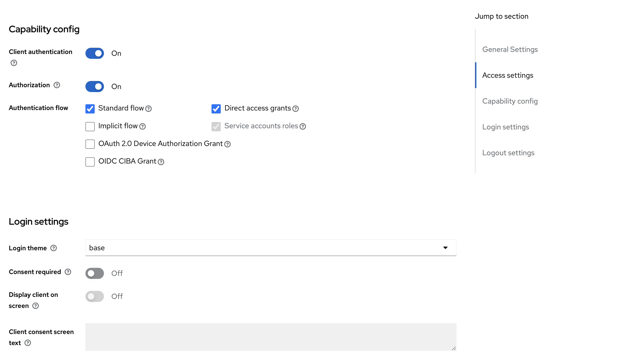Viewport: 623px width, 364px height.
Task: Open OIDC CIBA Grant help icon
Action: click(161, 162)
